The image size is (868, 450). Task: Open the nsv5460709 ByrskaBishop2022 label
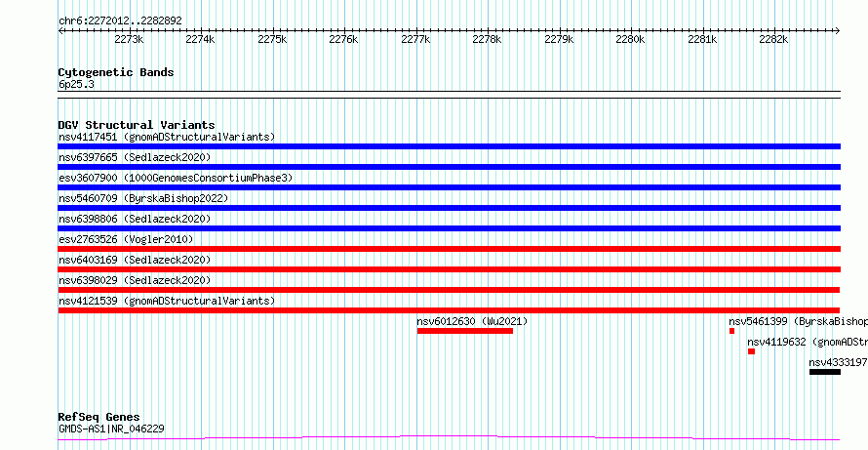click(143, 198)
